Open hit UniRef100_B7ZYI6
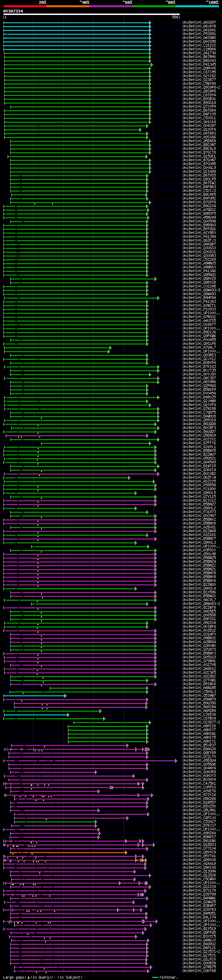The height and width of the screenshot is (980, 222). click(199, 795)
